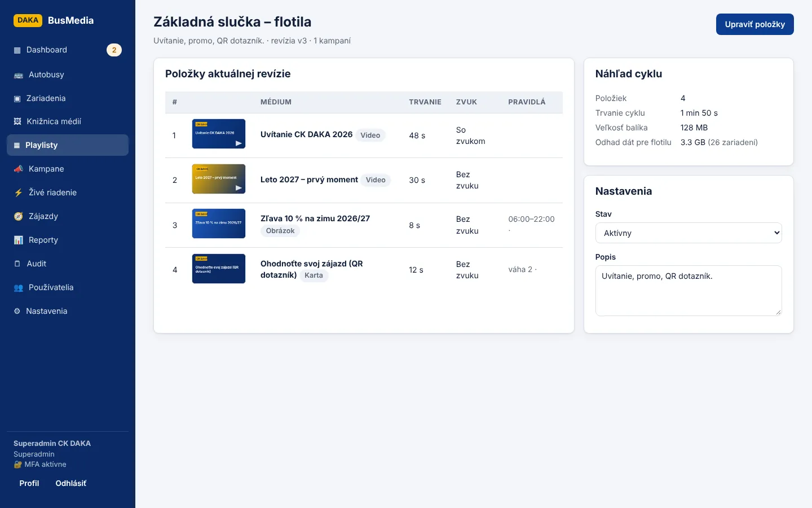
Task: Click the title Uvítanie CK DAKA 2026
Action: [306, 134]
